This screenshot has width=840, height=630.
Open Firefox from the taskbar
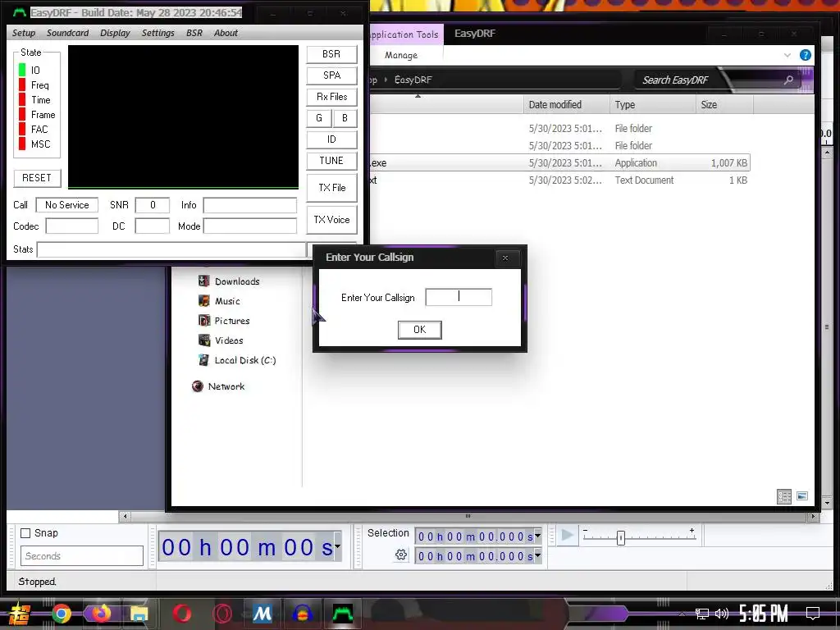pos(101,614)
